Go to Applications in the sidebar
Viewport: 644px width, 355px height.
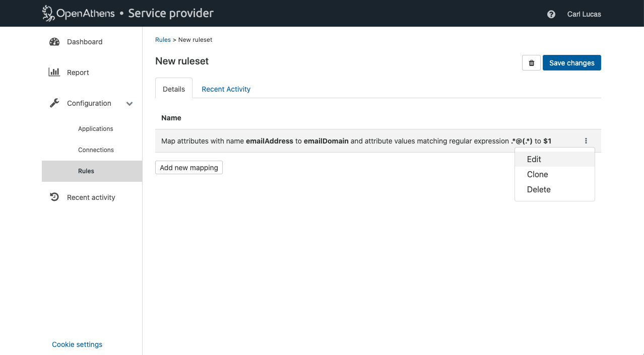[96, 129]
